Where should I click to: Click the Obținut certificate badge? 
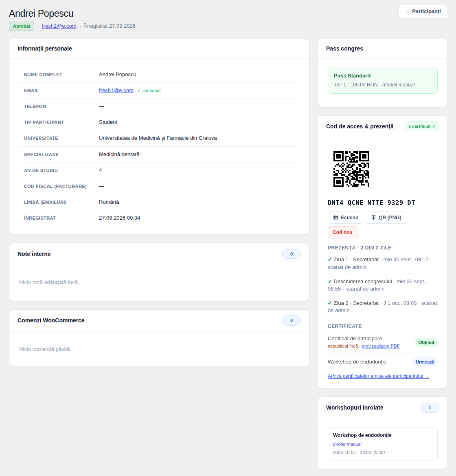pyautogui.click(x=426, y=342)
